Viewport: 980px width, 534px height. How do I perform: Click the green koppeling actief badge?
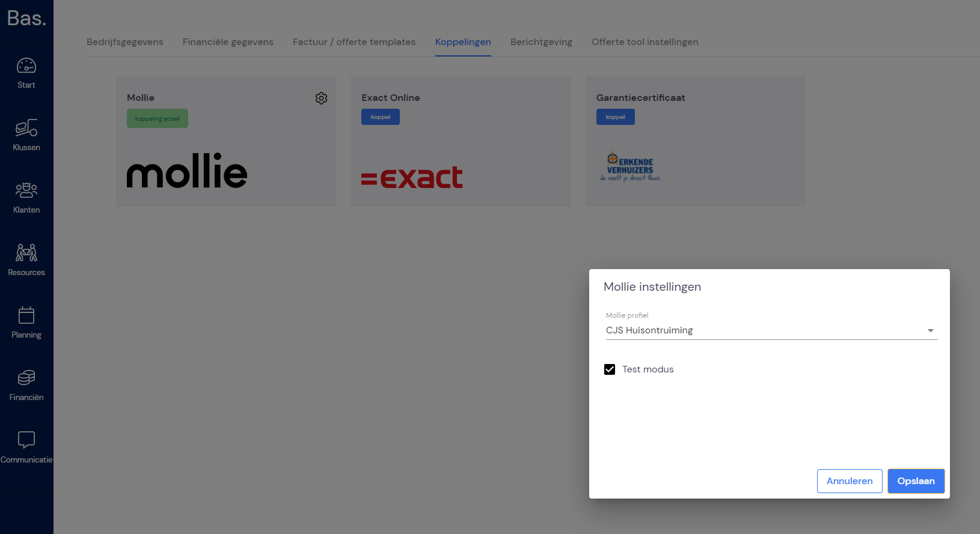(158, 118)
